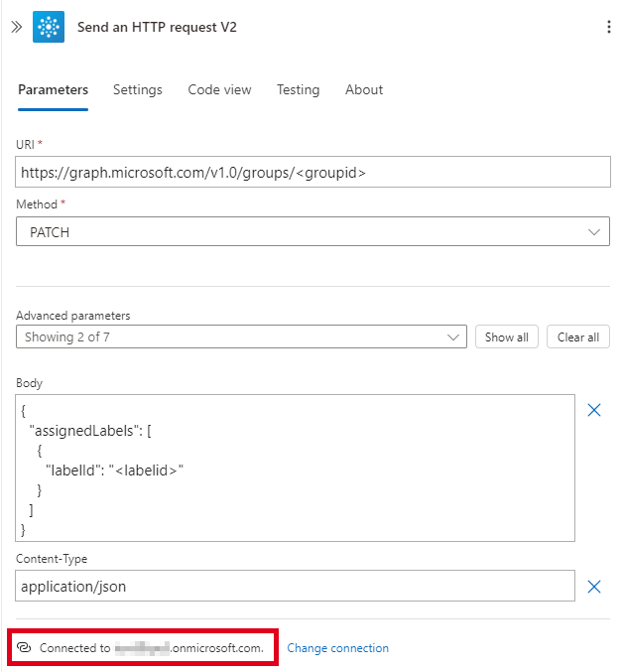Open the Advanced parameters dropdown
This screenshot has width=623, height=672.
click(x=241, y=337)
